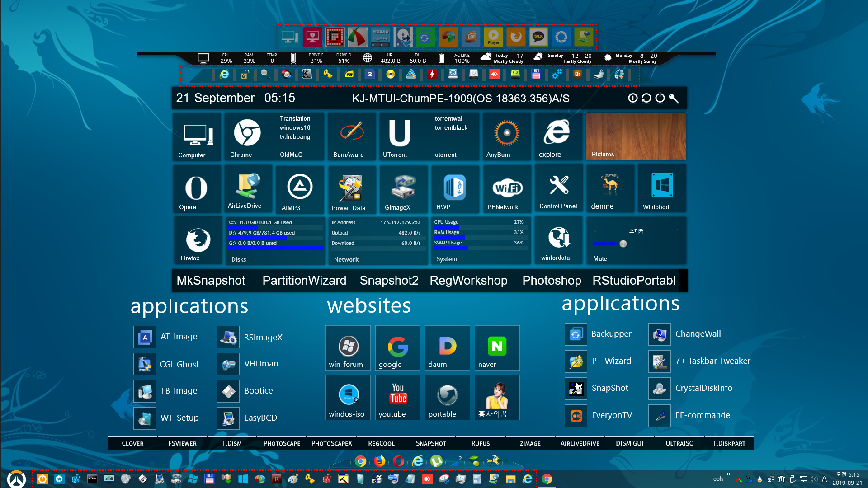Click the tv.hobbang link
This screenshot has height=488, width=868.
click(295, 137)
